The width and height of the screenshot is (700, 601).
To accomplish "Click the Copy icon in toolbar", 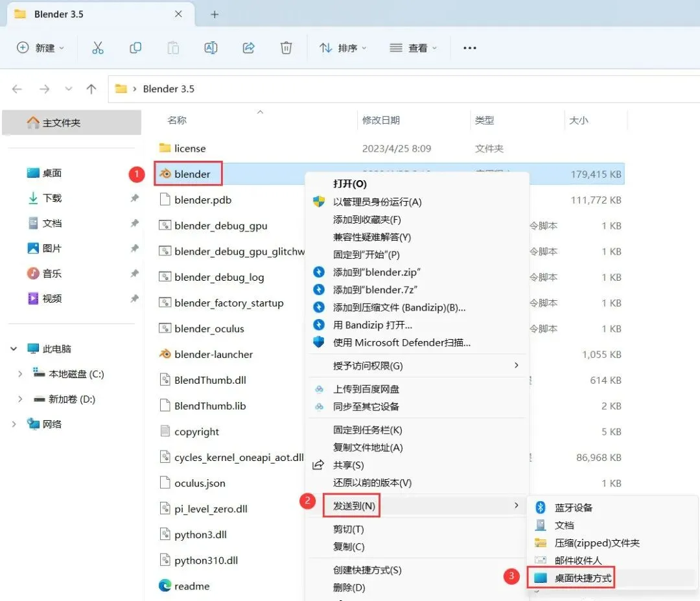I will [135, 48].
